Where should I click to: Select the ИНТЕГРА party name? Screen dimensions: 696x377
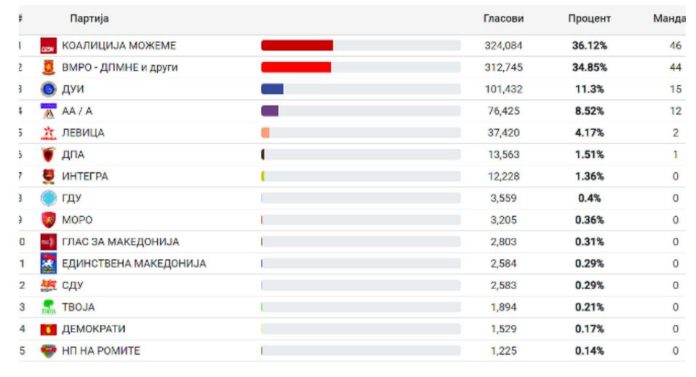point(85,176)
